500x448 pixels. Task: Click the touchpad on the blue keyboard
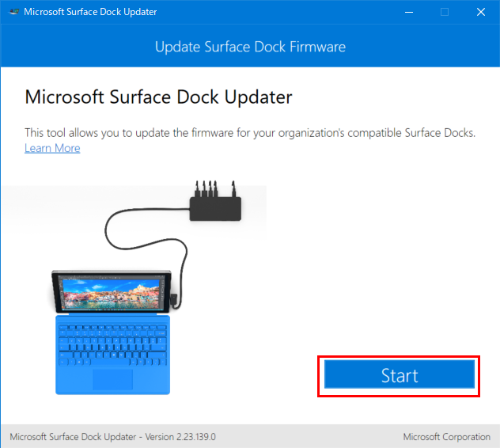(x=112, y=378)
